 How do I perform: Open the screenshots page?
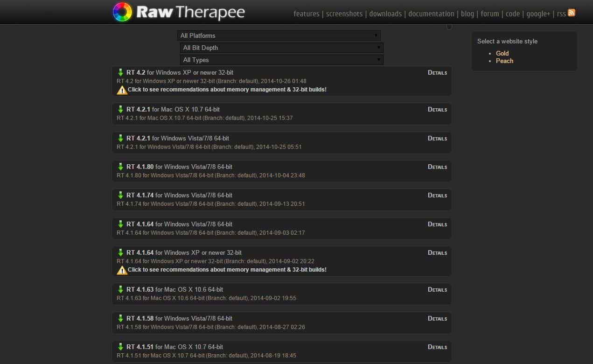(344, 14)
